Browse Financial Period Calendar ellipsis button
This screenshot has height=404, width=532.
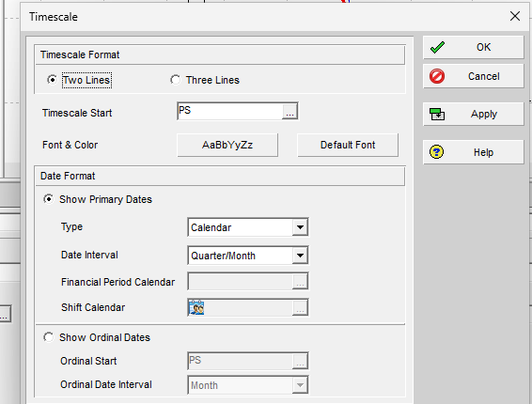coord(300,282)
